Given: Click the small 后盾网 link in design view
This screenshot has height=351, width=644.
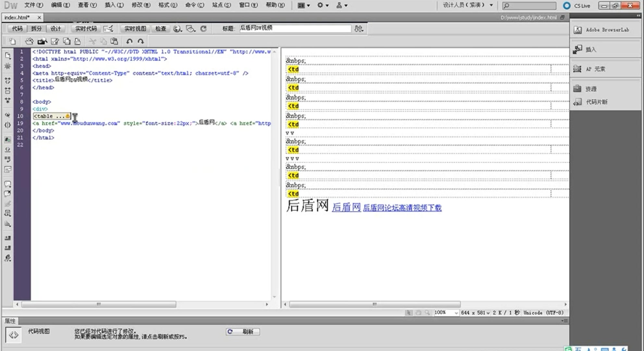Looking at the screenshot, I should (x=346, y=207).
